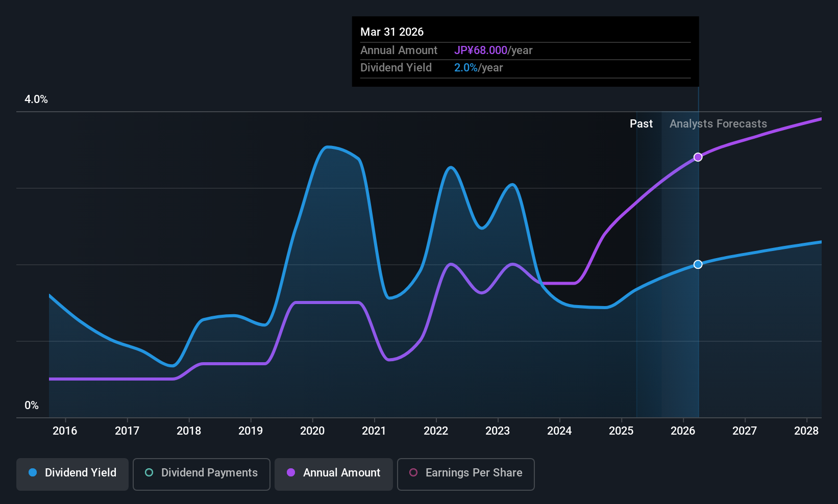Click the Mar 31 2026 tooltip header
The image size is (838, 504).
pos(392,32)
